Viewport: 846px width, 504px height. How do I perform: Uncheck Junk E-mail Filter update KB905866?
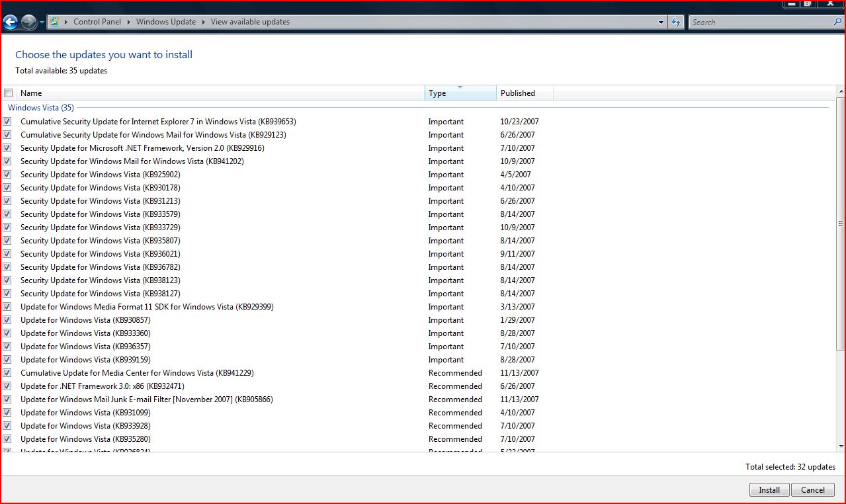tap(7, 399)
